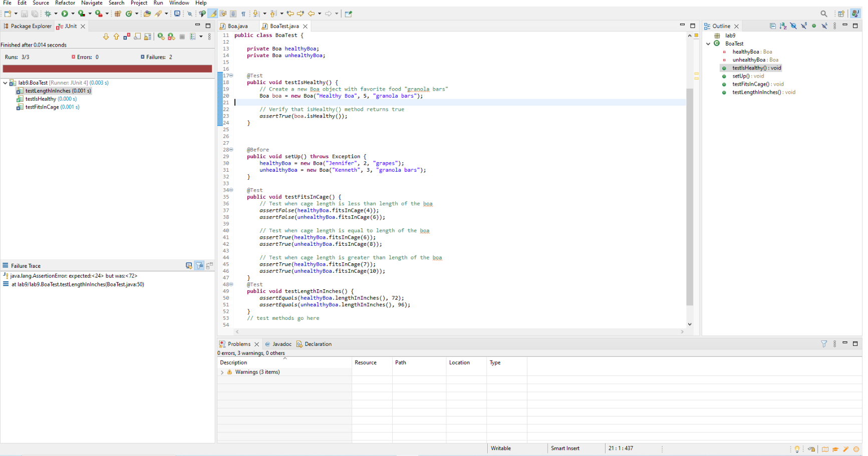The height and width of the screenshot is (456, 868).
Task: Toggle Show Failures Only in JUnit view
Action: [127, 37]
